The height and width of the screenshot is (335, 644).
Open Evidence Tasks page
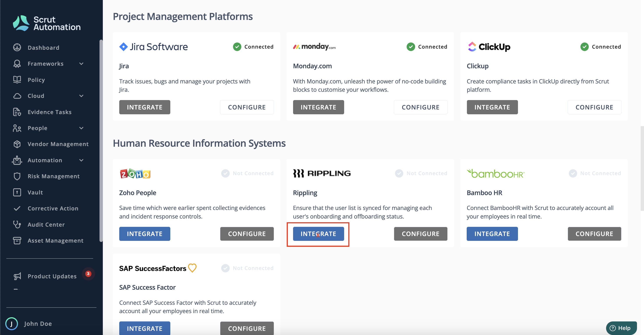[x=50, y=112]
